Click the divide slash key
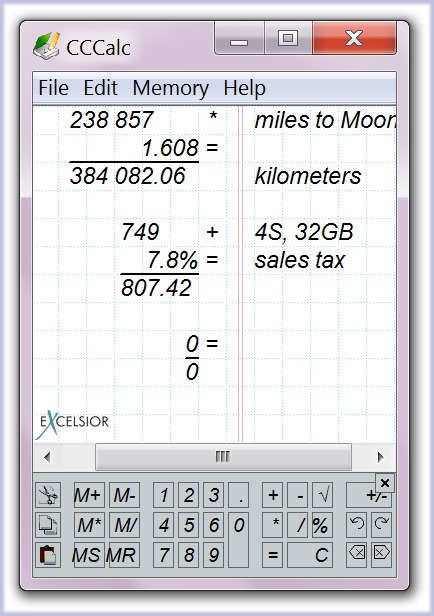This screenshot has width=434, height=616. 298,525
